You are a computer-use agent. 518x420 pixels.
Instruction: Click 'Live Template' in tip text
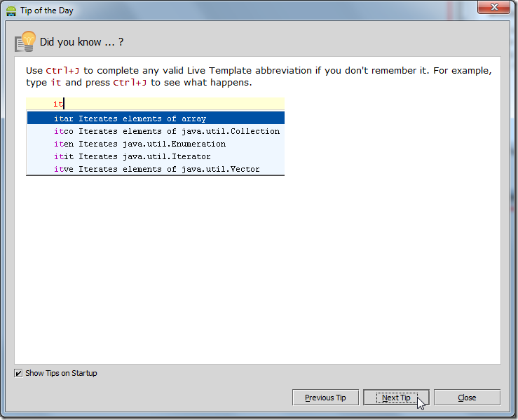pos(219,70)
